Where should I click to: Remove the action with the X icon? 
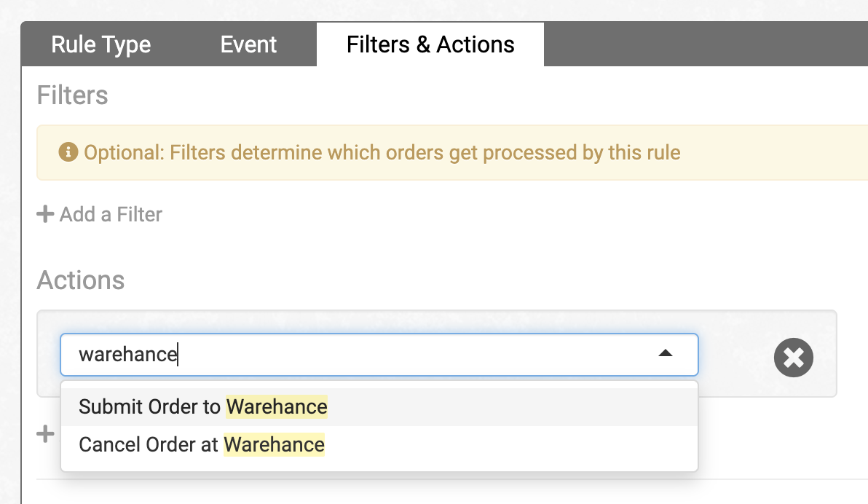pyautogui.click(x=793, y=358)
